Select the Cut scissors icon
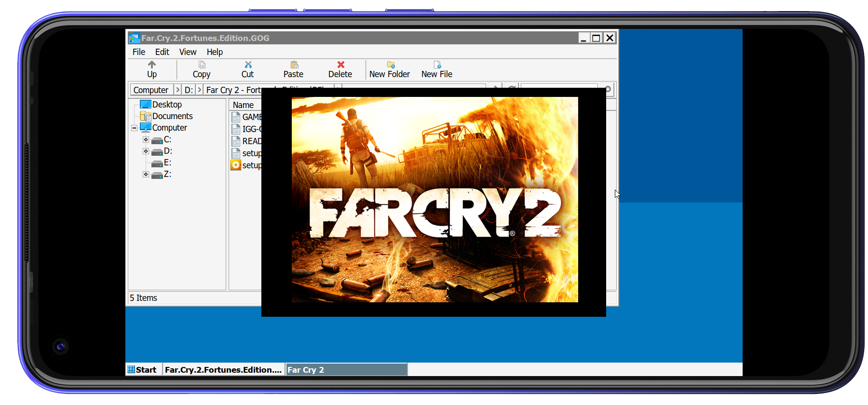The image size is (868, 405). click(248, 65)
